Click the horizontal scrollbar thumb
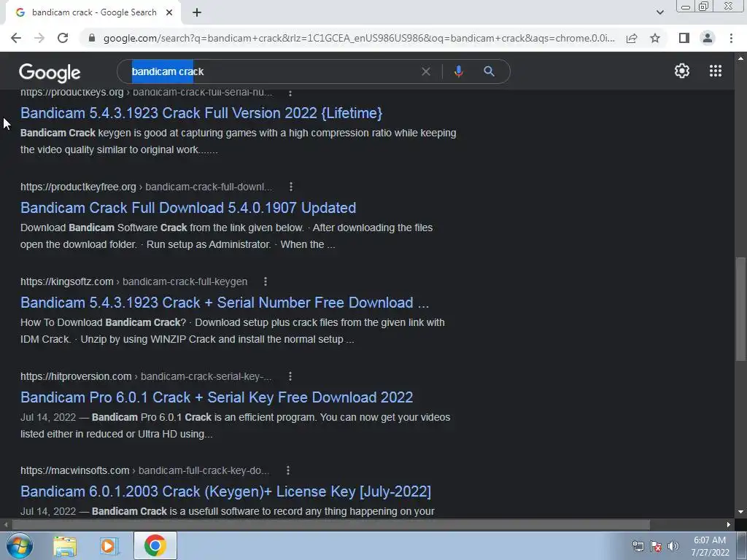 point(331,525)
